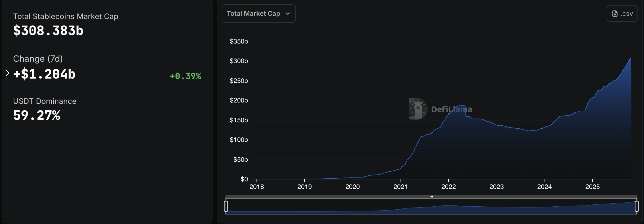Click the 2018 axis label

(257, 187)
